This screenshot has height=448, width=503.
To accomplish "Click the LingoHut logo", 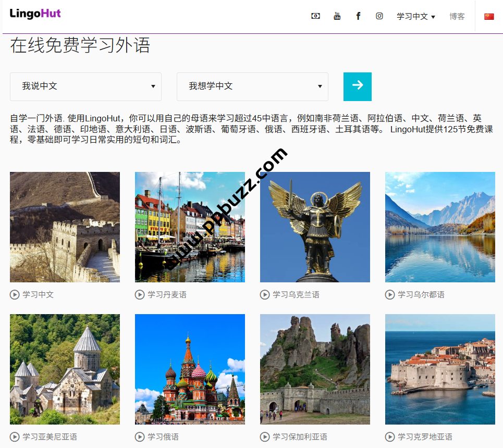I will pyautogui.click(x=35, y=14).
